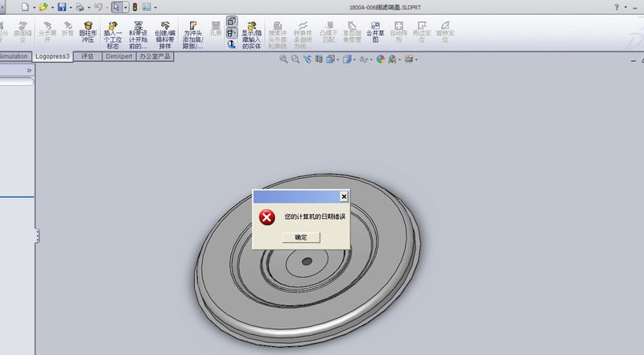Expand the Apply Scene dropdown arrow
Viewport: 644px width, 355px height.
[399, 60]
